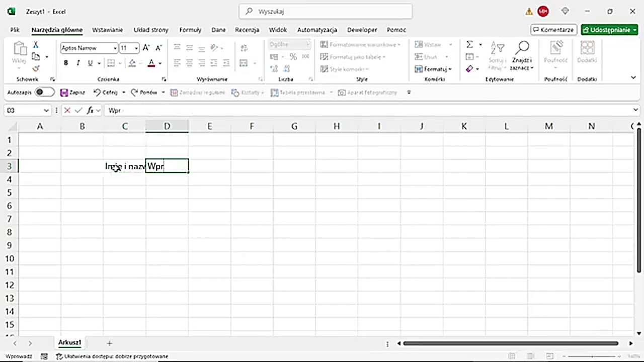
Task: Open the Wstawianie ribbon tab
Action: [x=107, y=30]
